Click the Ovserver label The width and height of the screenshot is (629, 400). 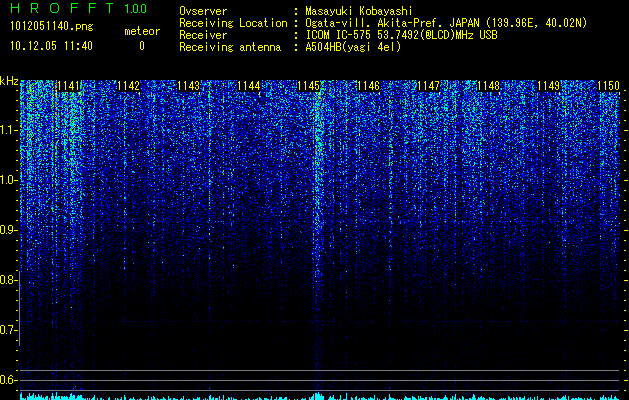coord(203,11)
